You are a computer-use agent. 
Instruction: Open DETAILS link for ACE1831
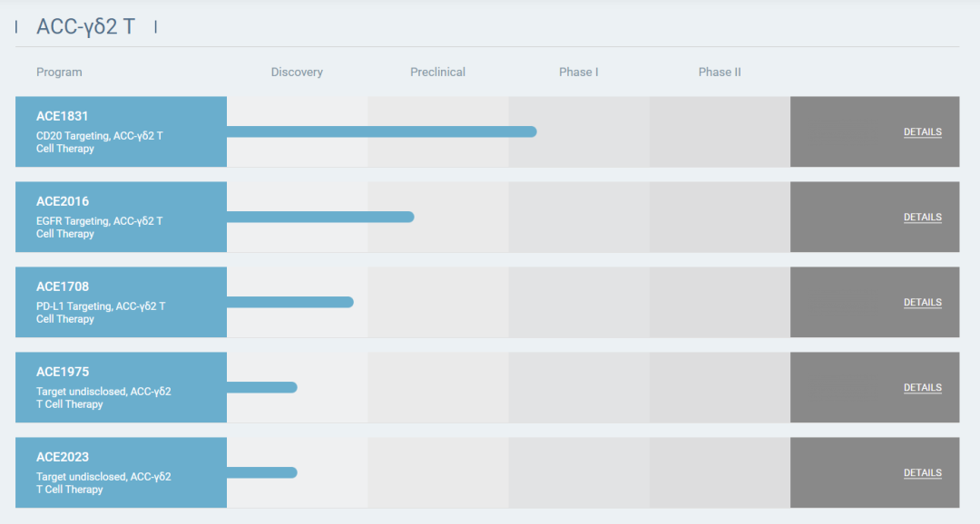click(923, 131)
